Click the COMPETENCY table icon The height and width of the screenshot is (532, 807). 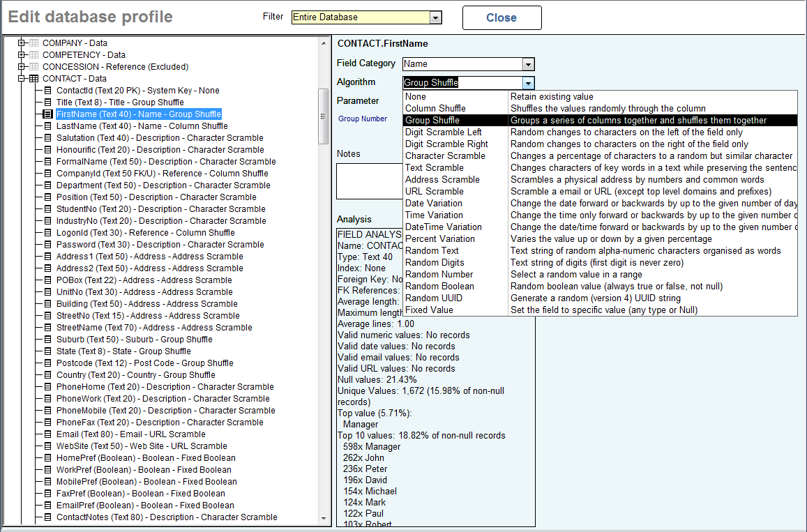point(33,54)
